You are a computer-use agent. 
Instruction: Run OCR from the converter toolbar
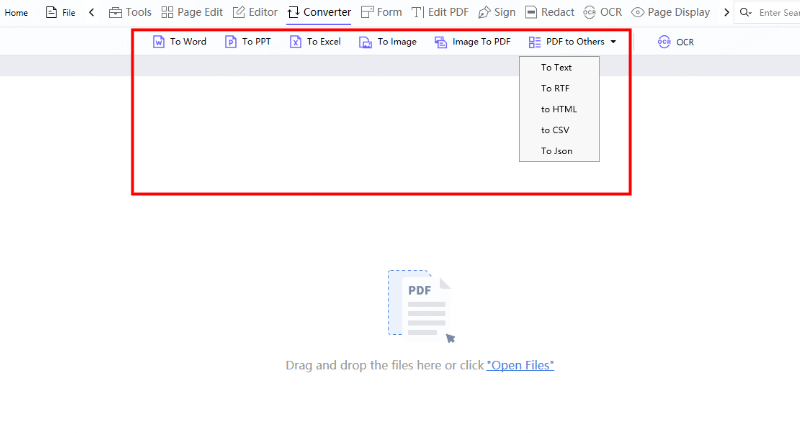[676, 42]
